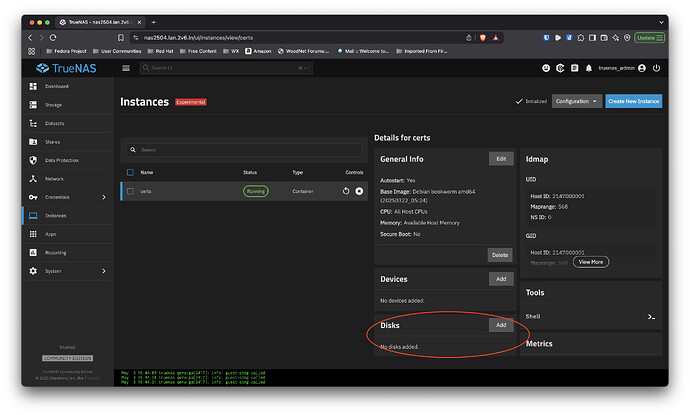This screenshot has width=690, height=415.
Task: Open the TrueCommand status icon
Action: (x=560, y=68)
